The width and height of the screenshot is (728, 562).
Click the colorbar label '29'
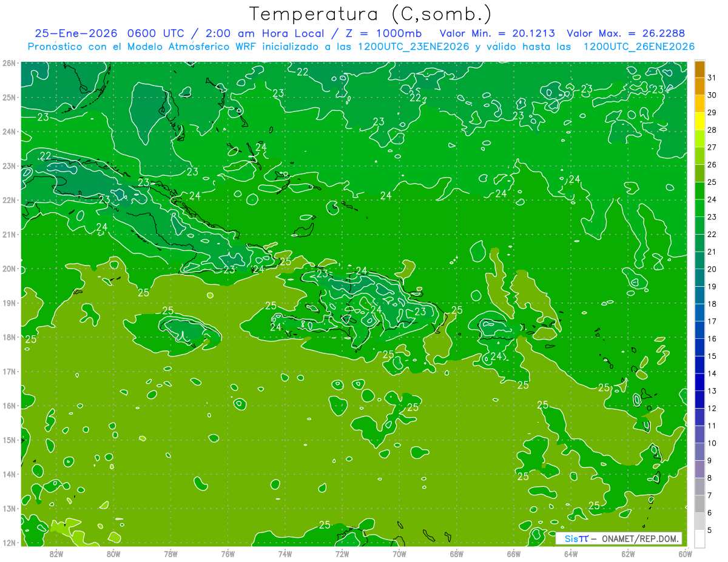pos(712,112)
